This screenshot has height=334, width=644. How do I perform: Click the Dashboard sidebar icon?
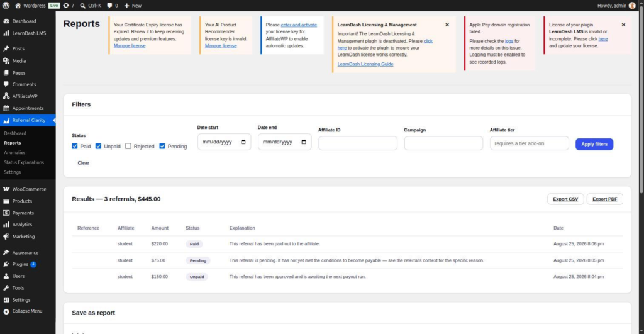[x=6, y=21]
